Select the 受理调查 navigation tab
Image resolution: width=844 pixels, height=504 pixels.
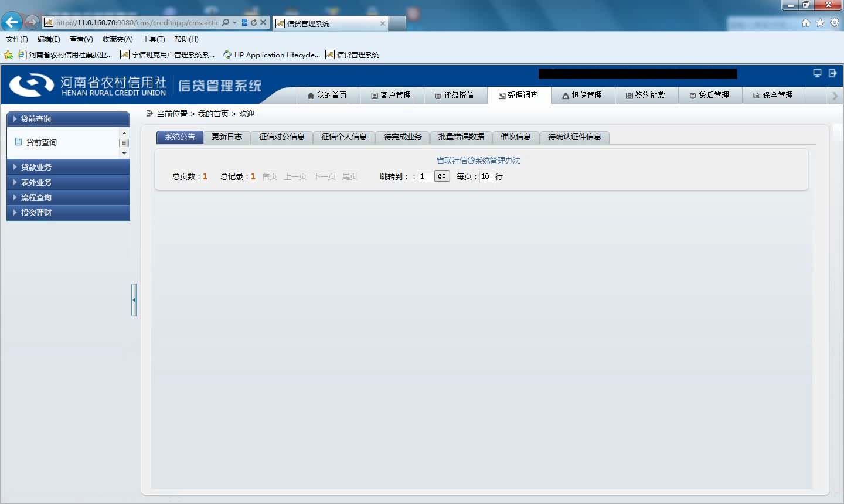pyautogui.click(x=519, y=95)
